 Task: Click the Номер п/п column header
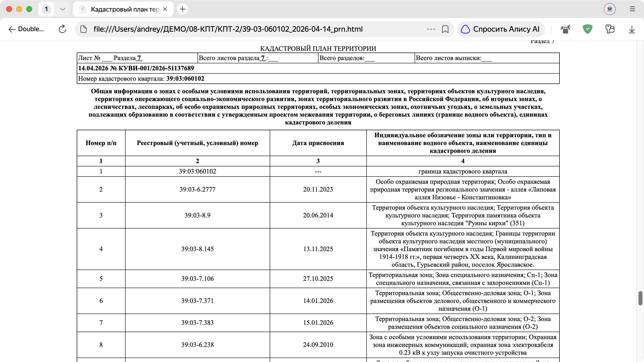tap(101, 143)
